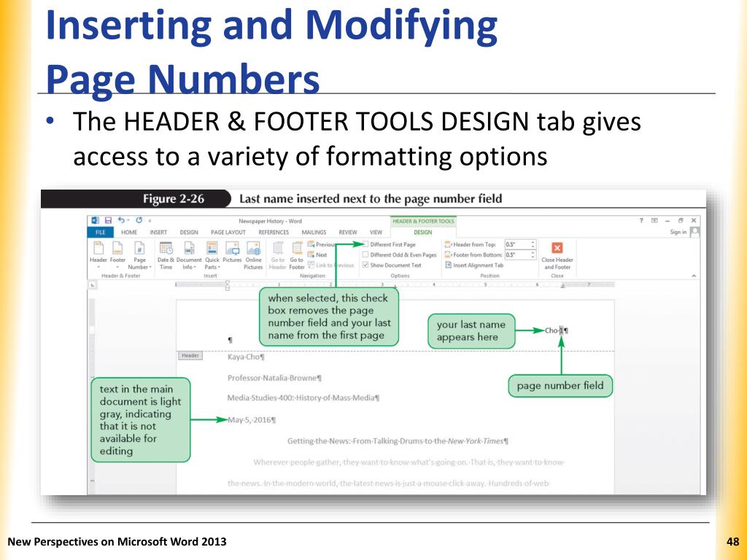The height and width of the screenshot is (560, 747).
Task: Select the Header & Footer Tools DESIGN tab
Action: 422,233
